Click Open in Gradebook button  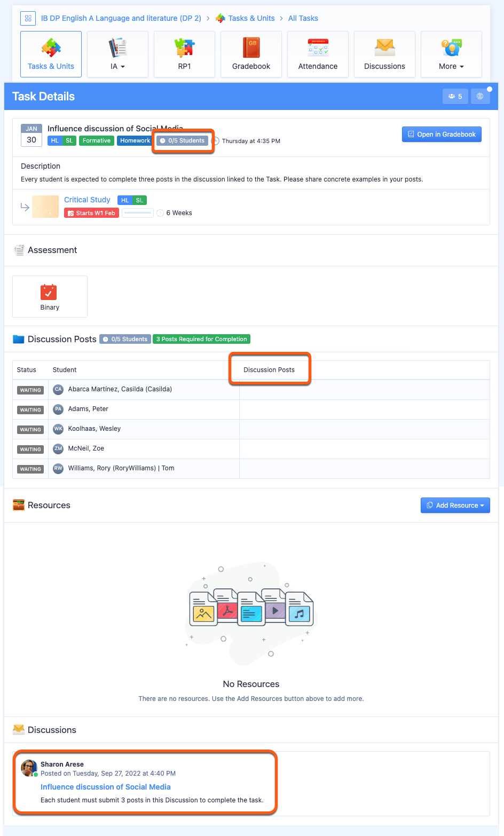pos(442,135)
